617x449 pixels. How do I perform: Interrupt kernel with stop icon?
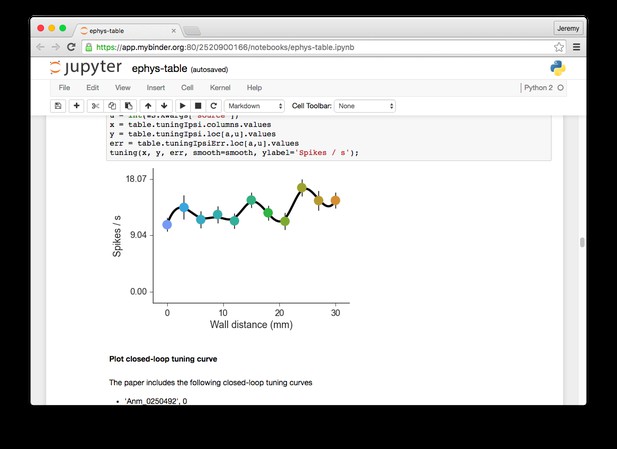pos(198,106)
